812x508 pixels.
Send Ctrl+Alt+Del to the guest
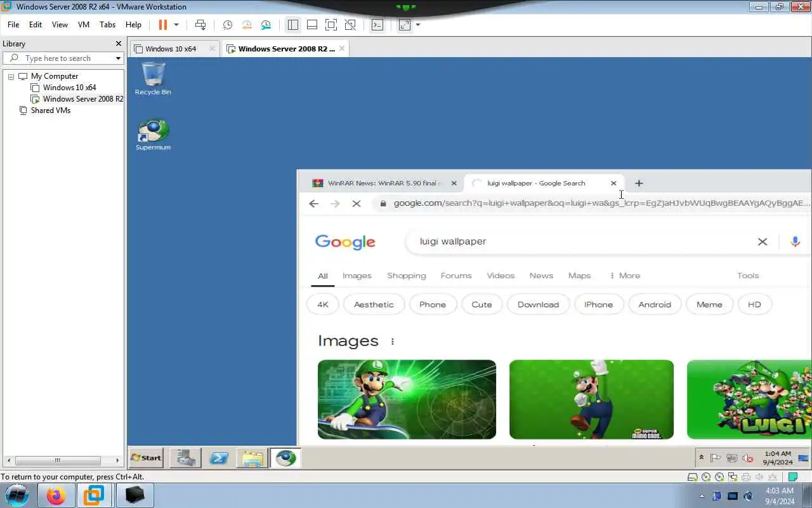point(200,25)
